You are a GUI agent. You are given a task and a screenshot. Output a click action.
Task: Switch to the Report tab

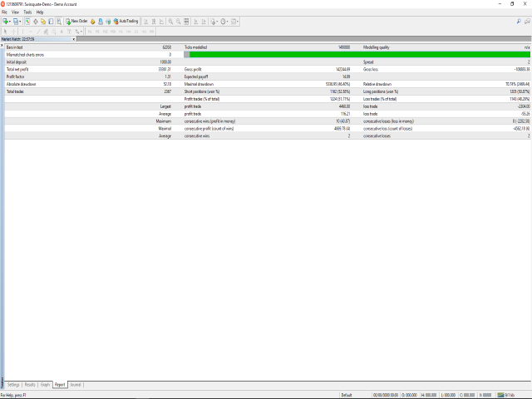pyautogui.click(x=60, y=385)
